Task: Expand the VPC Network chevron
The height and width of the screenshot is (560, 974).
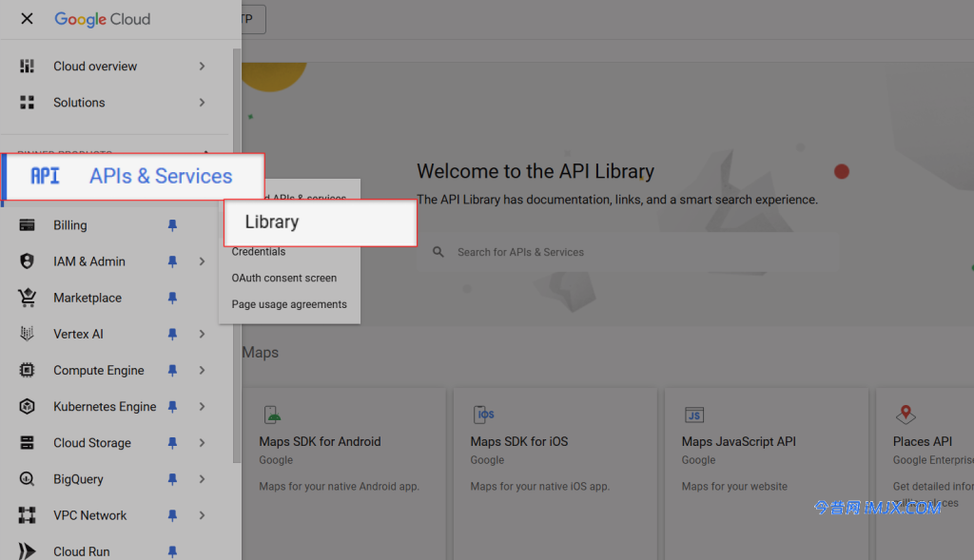Action: pyautogui.click(x=202, y=515)
